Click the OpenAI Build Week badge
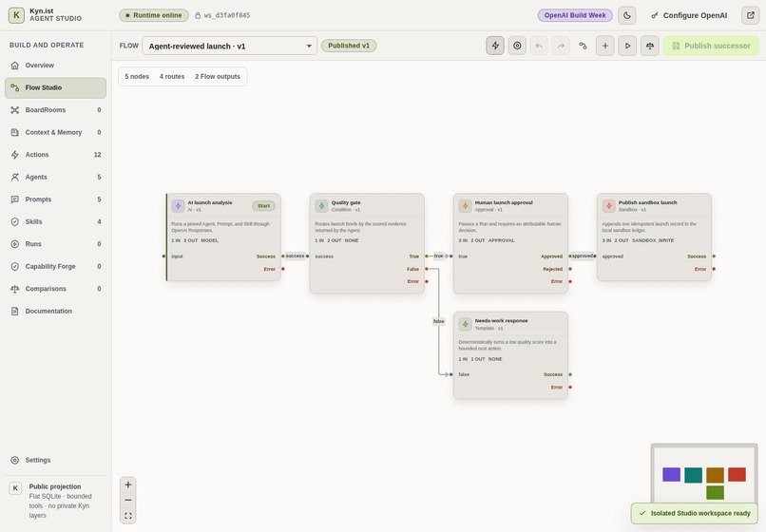The height and width of the screenshot is (532, 766). point(575,15)
